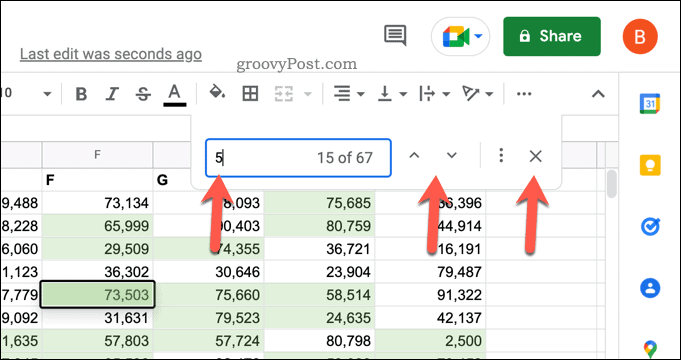The width and height of the screenshot is (681, 360).
Task: Go to previous search match
Action: click(x=414, y=155)
